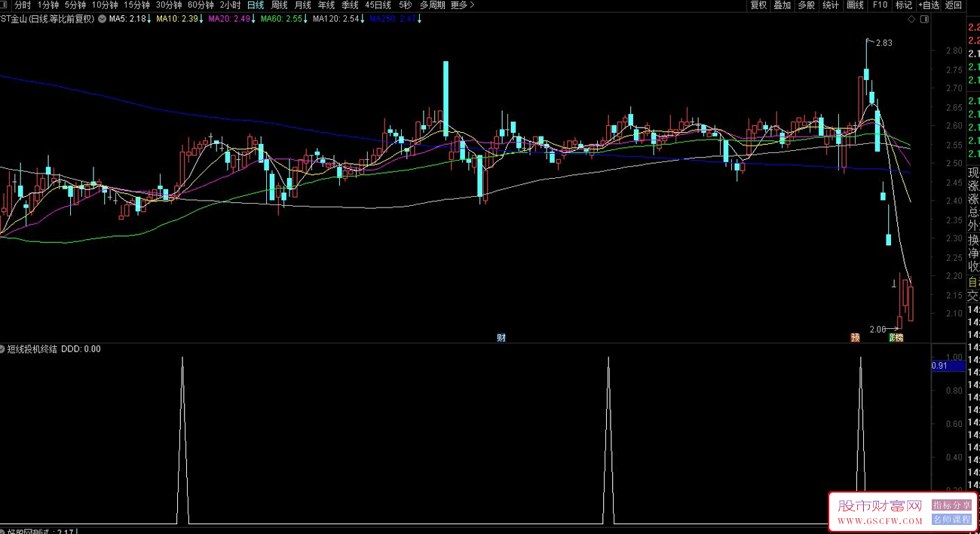Click the 叠加 overlay button
980x534 pixels.
coord(782,5)
